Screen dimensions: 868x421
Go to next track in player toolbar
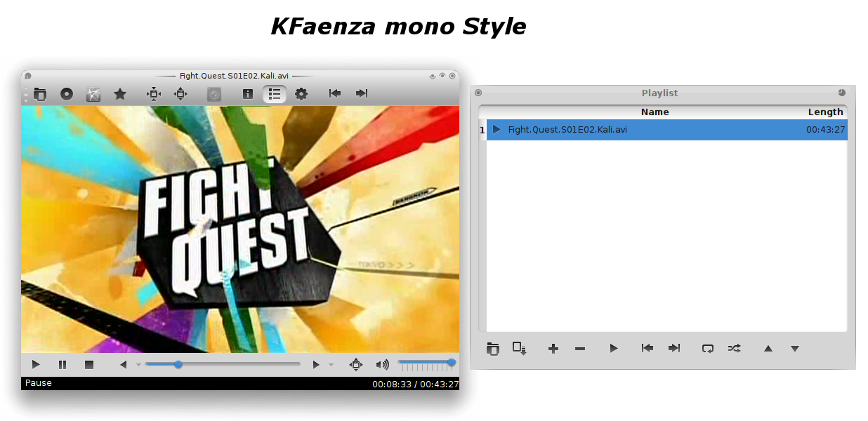click(x=362, y=93)
